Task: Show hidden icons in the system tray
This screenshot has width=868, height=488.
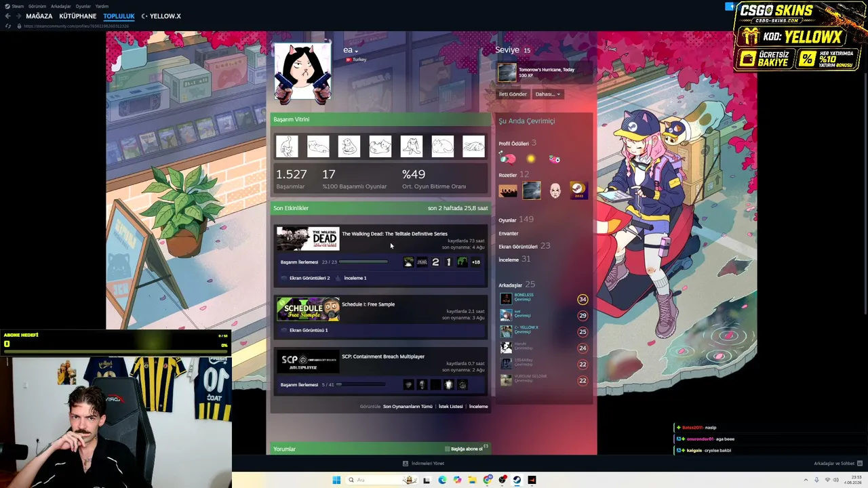Action: (x=806, y=480)
